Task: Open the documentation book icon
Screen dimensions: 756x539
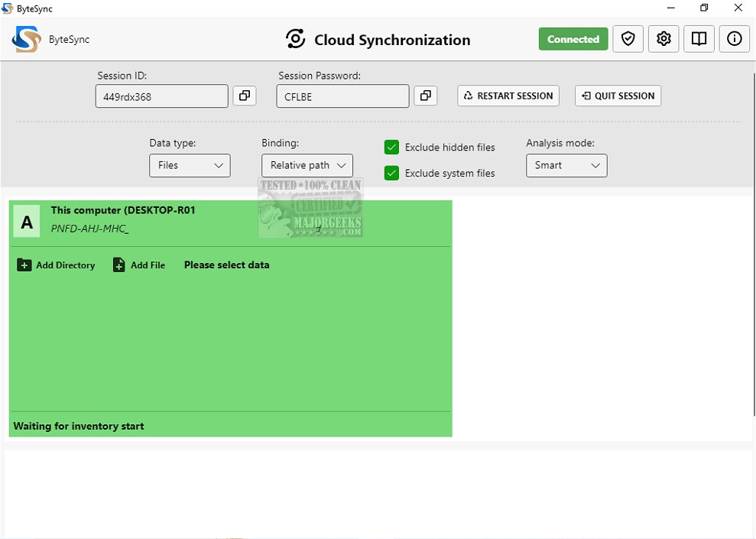Action: (x=699, y=38)
